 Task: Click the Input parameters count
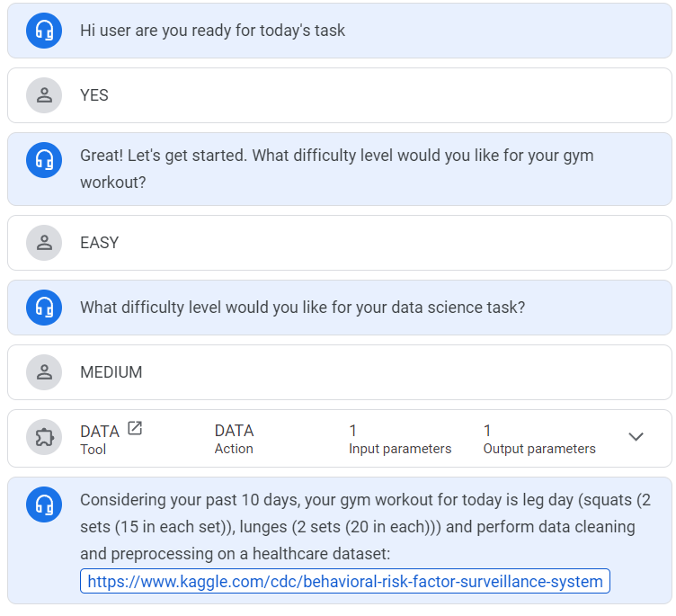click(353, 431)
